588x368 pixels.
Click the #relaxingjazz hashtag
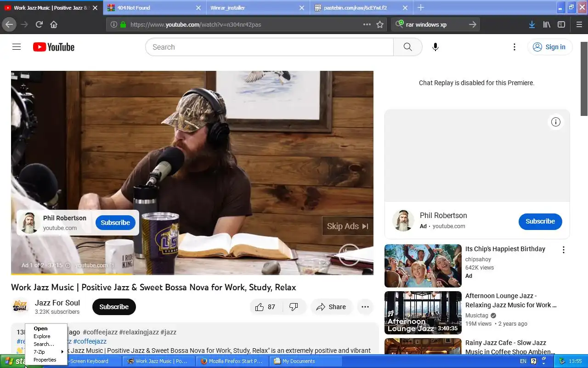click(139, 332)
